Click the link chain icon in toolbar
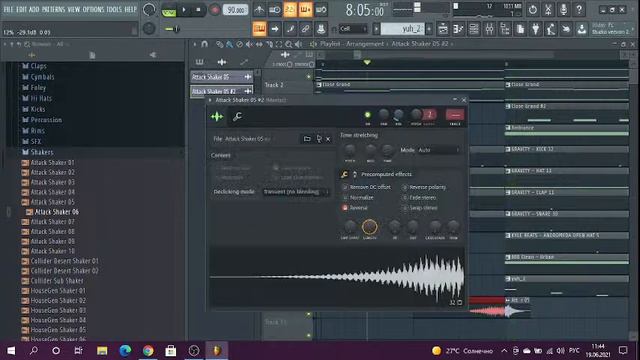 pyautogui.click(x=305, y=29)
